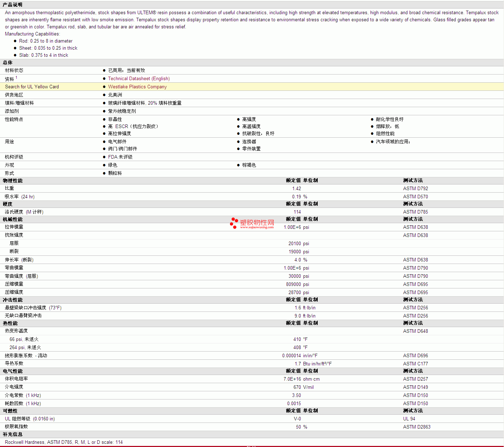Image resolution: width=504 pixels, height=447 pixels.
Task: Click the V-0 flame rating value
Action: [297, 419]
